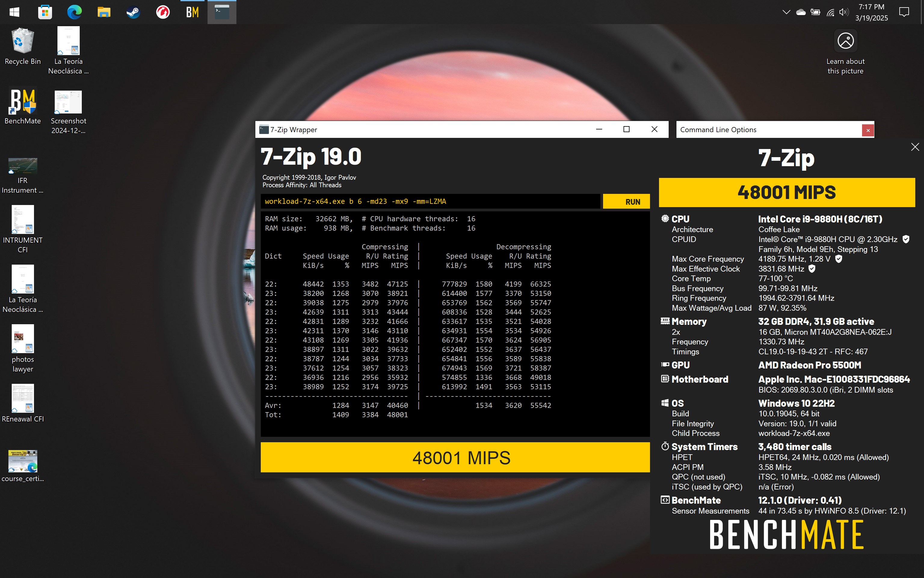This screenshot has width=924, height=578.
Task: Select the Recycle Bin desktop icon
Action: click(23, 47)
